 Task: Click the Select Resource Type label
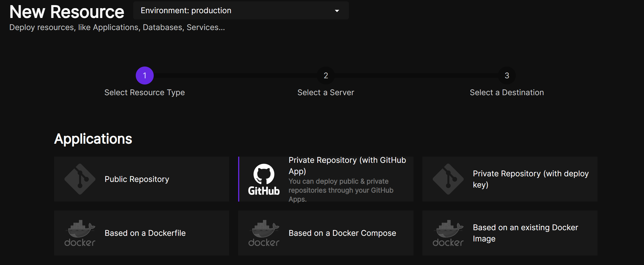tap(144, 92)
